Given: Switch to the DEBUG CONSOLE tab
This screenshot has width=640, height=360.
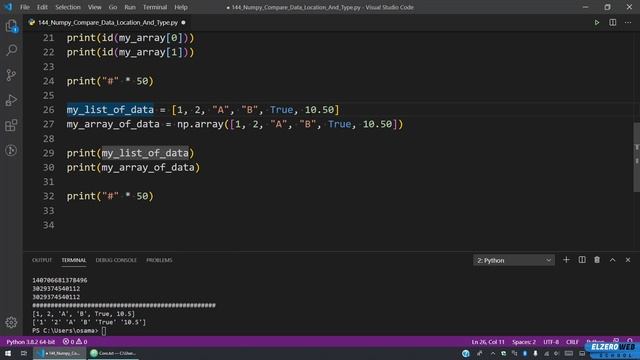Looking at the screenshot, I should [116, 260].
